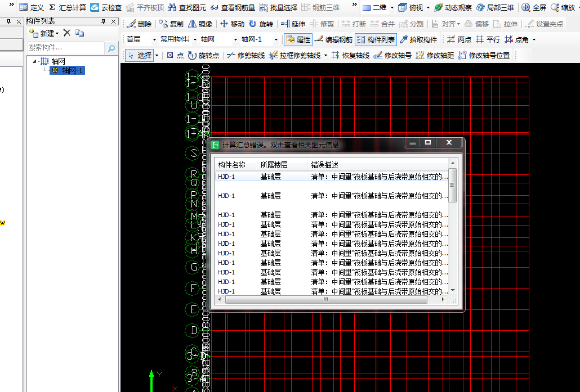The height and width of the screenshot is (392, 580).
Task: Select 拉框修剪轴线 box trim axis
Action: point(295,56)
